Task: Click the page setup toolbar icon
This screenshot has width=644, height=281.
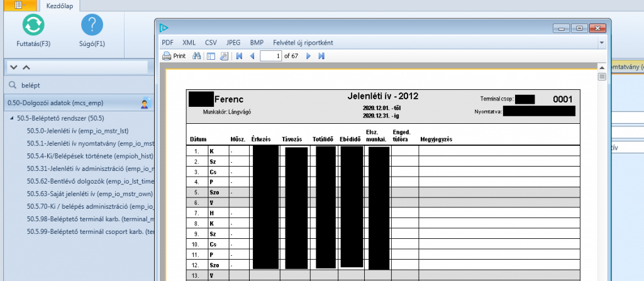Action: coord(223,56)
